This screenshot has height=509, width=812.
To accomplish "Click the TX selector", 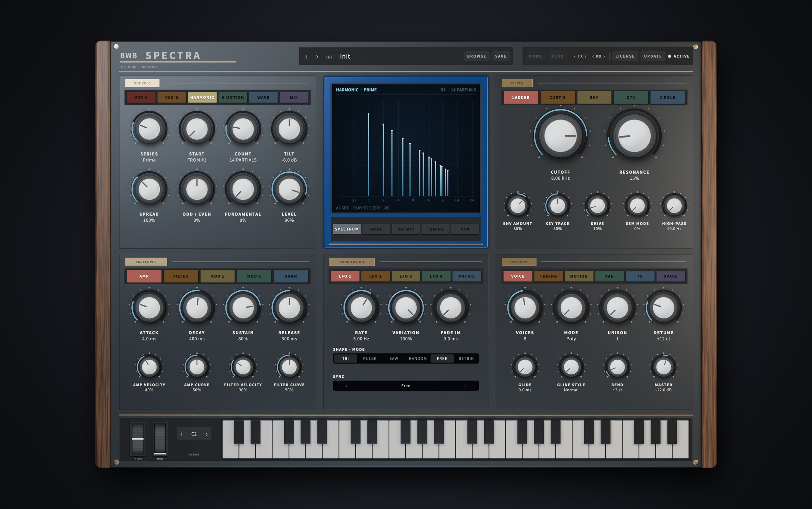I will click(580, 56).
